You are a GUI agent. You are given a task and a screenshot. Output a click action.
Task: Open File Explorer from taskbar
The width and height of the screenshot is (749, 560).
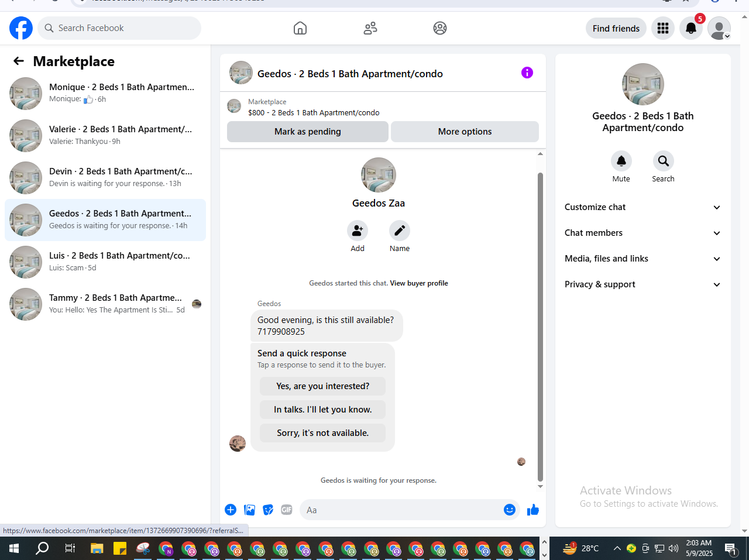coord(97,548)
